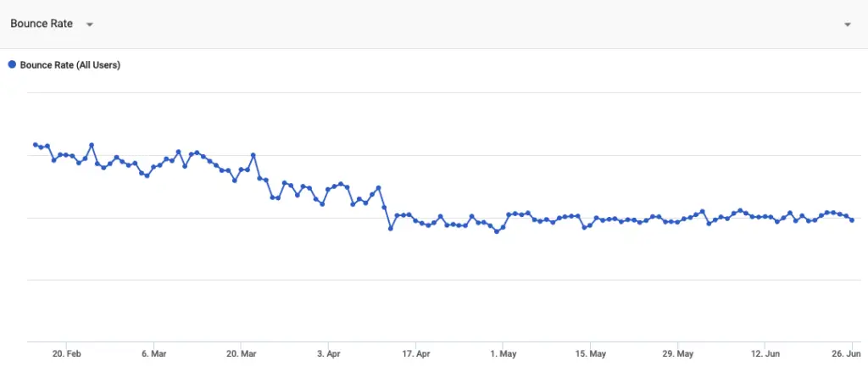
Task: Open the Bounce Rate metric dropdown
Action: (x=52, y=24)
